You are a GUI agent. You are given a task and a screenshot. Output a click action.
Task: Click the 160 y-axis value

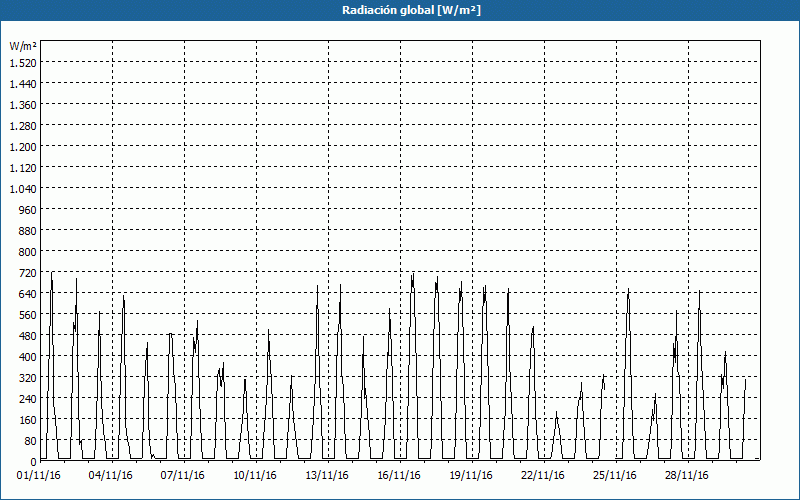(27, 420)
